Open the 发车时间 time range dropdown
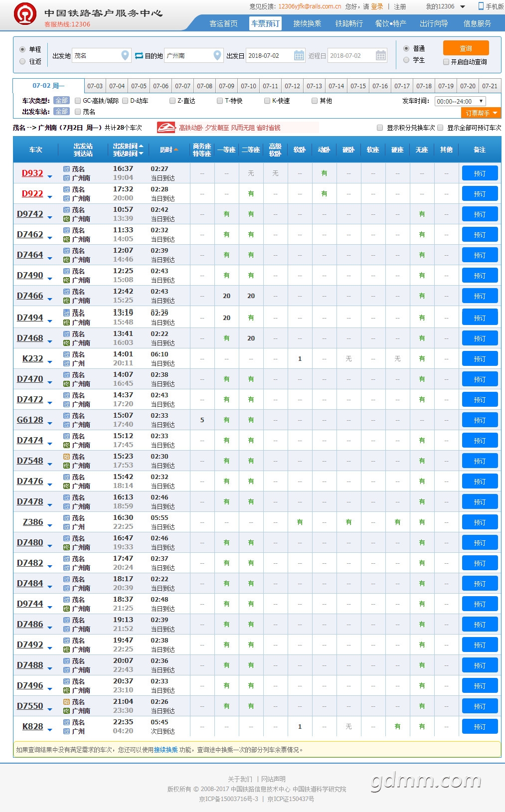 click(460, 101)
